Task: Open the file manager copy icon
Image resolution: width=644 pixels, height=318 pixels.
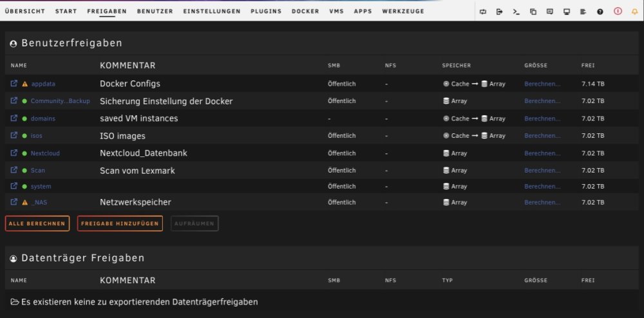Action: 533,12
